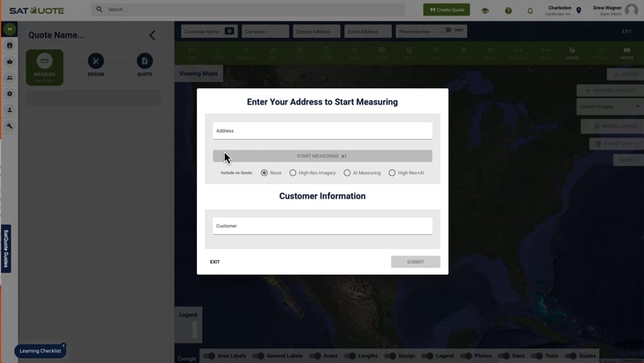The height and width of the screenshot is (363, 644).
Task: Click the Charleston location pin icon
Action: (579, 11)
